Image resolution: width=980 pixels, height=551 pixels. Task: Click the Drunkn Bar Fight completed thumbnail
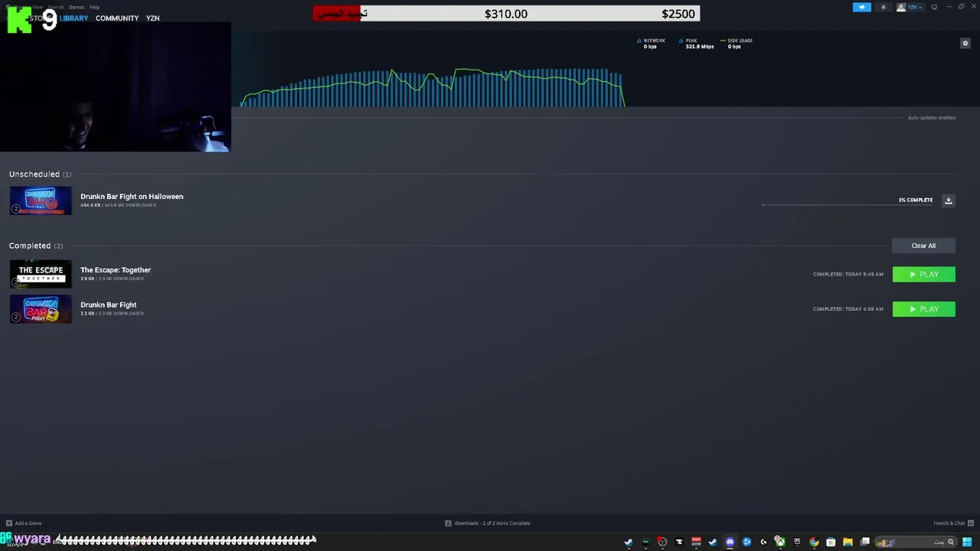[41, 309]
